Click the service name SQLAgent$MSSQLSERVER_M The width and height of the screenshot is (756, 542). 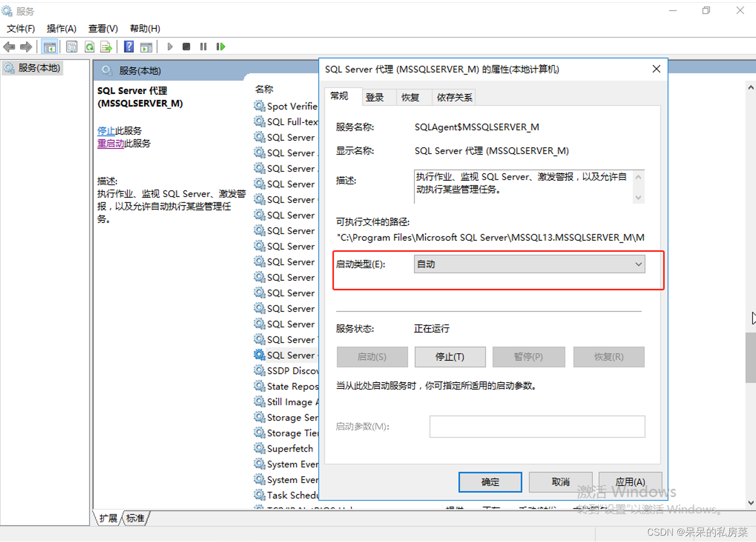(477, 127)
